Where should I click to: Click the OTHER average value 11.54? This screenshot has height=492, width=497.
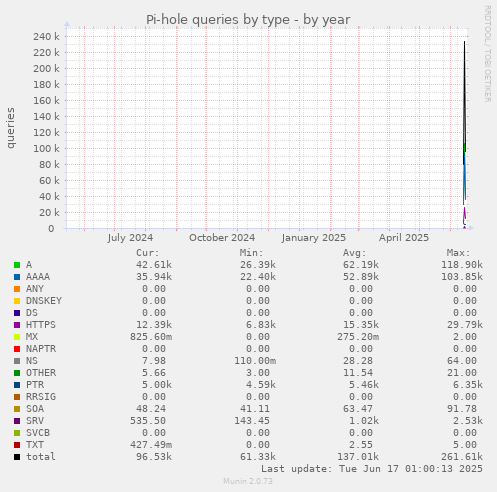(358, 373)
